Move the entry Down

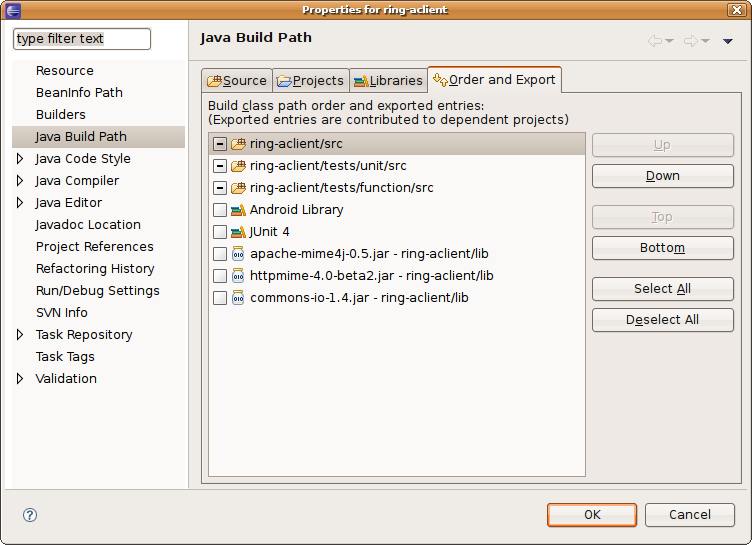point(662,176)
